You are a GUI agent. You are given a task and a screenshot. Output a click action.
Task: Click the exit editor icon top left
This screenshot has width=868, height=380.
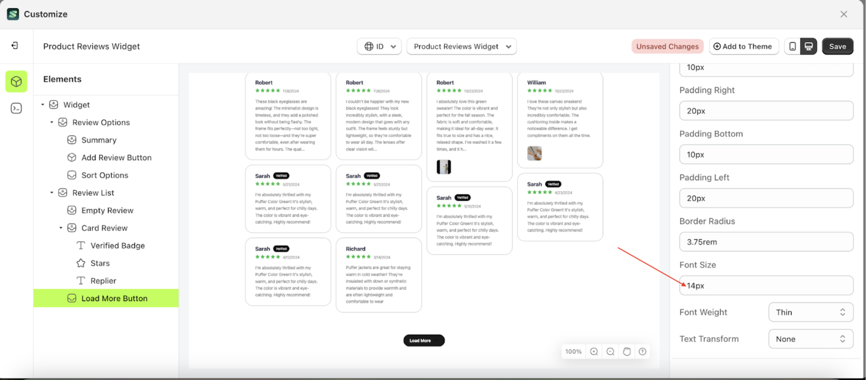click(16, 45)
